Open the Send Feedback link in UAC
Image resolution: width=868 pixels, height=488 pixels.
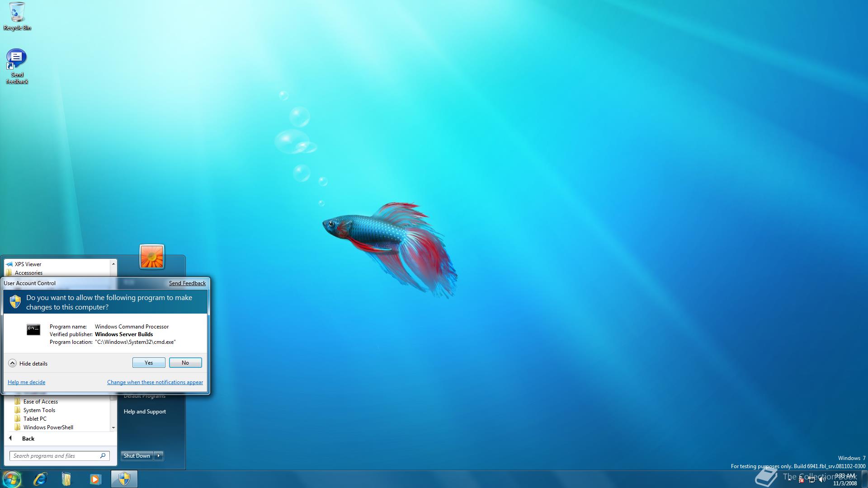pyautogui.click(x=187, y=283)
